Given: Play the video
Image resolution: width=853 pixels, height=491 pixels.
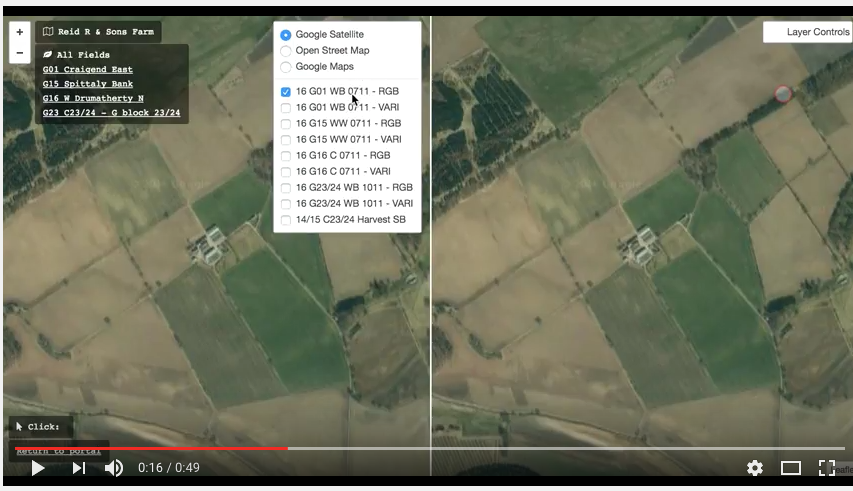Looking at the screenshot, I should click(x=38, y=468).
